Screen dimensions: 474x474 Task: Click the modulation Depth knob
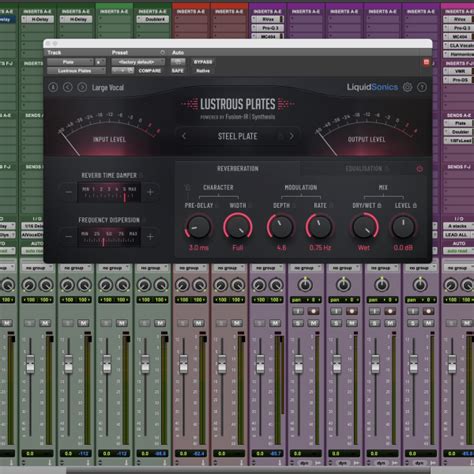(x=281, y=227)
